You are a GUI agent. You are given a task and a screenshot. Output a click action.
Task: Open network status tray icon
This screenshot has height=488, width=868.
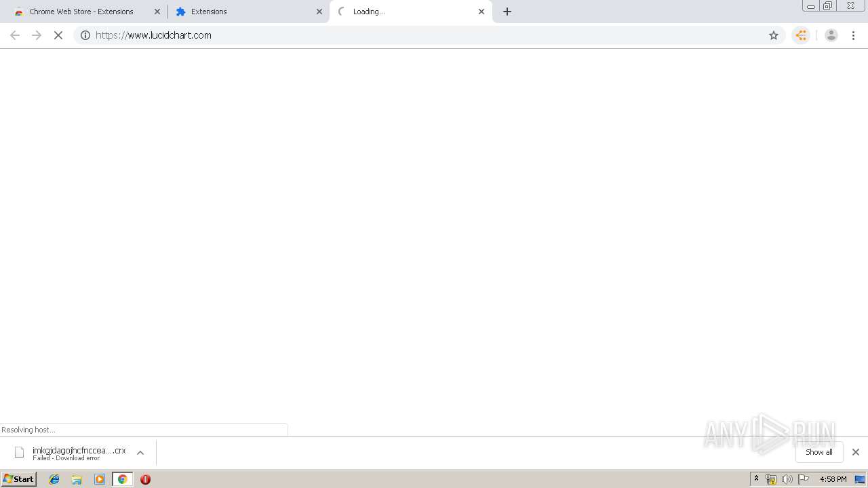[771, 479]
